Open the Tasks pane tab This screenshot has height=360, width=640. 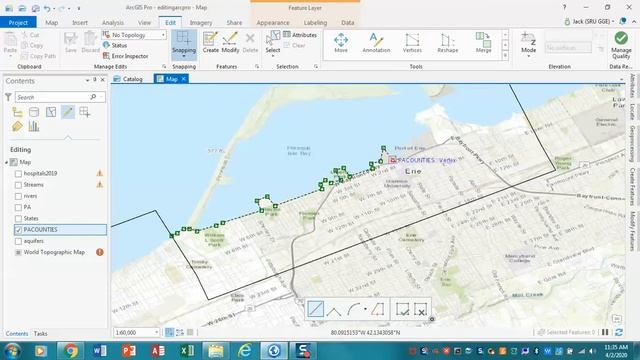coord(40,333)
